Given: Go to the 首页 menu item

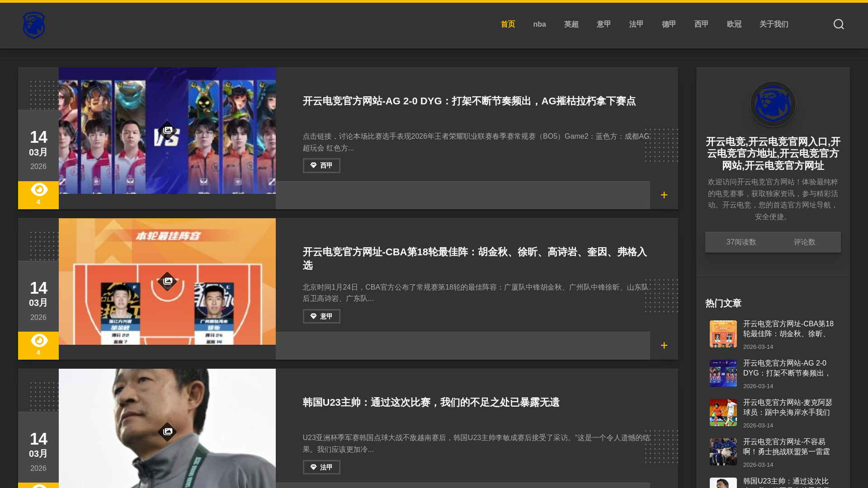Looking at the screenshot, I should coord(508,24).
